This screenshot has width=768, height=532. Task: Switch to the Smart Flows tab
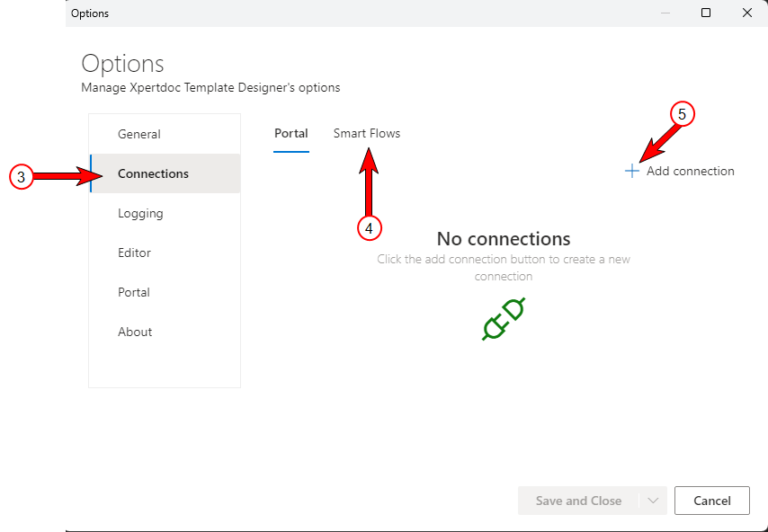[x=367, y=134]
